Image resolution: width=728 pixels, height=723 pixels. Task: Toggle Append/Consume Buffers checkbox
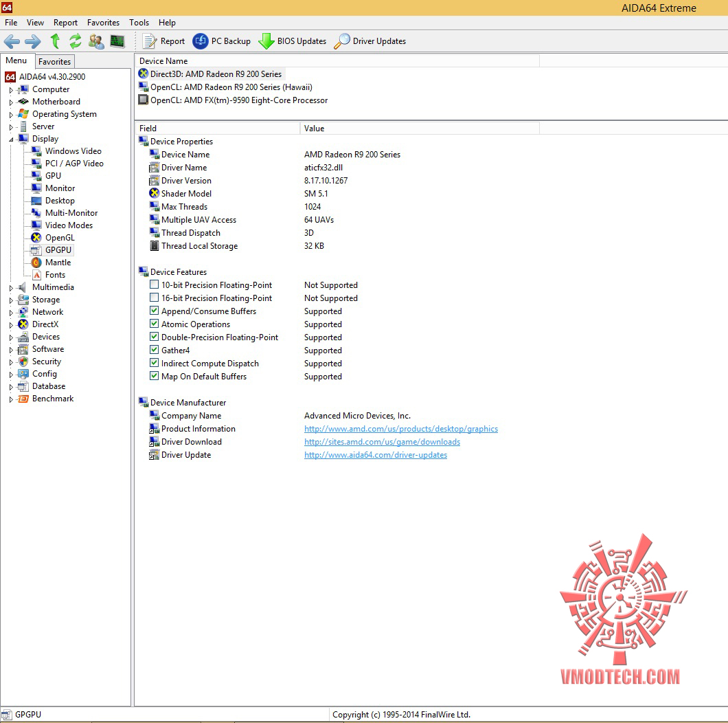(154, 311)
